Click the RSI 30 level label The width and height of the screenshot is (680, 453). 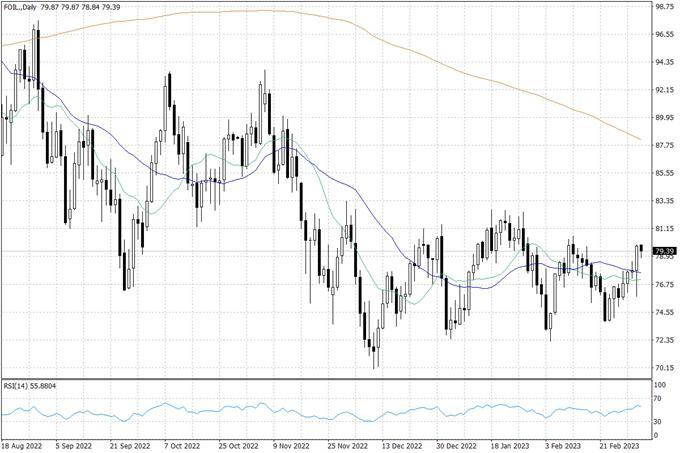659,421
